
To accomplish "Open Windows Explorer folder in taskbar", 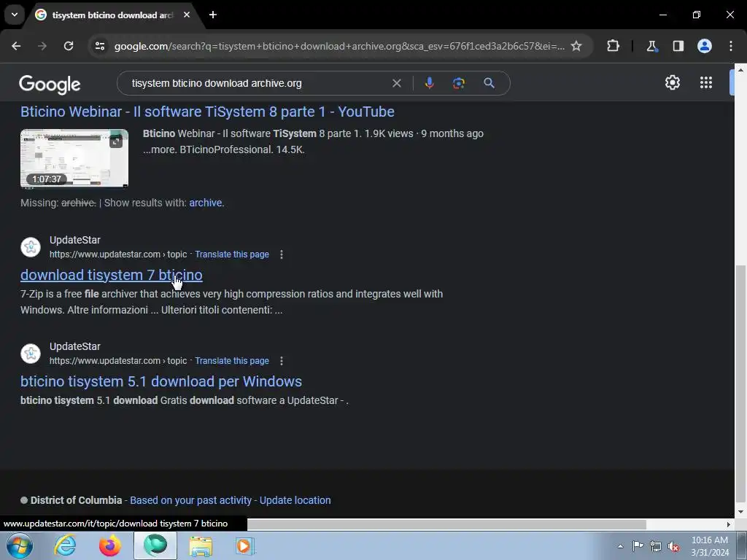I will click(x=201, y=545).
